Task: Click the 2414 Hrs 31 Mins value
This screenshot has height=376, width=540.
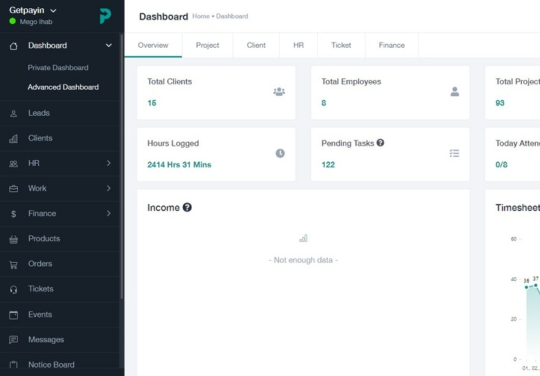Action: coord(179,165)
